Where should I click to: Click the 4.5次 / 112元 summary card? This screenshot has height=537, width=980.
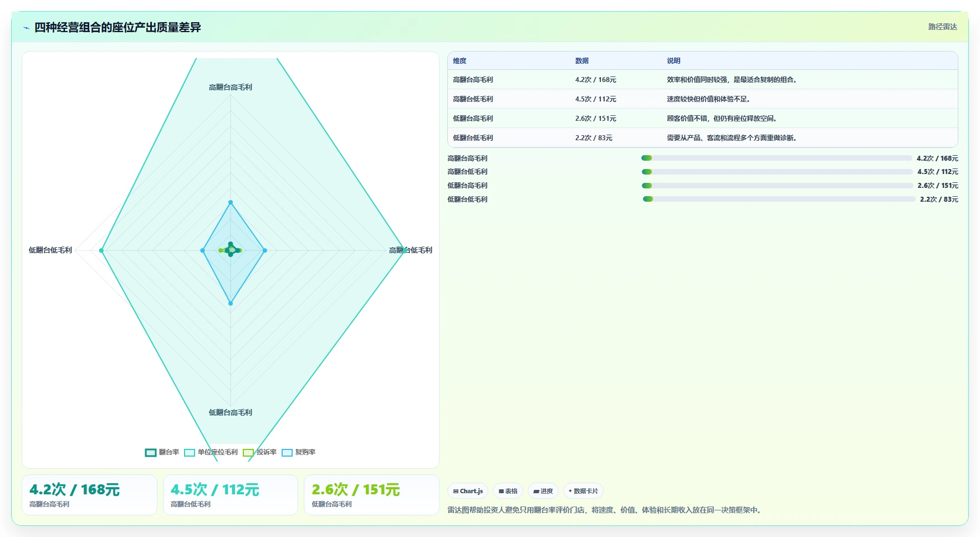pos(231,495)
